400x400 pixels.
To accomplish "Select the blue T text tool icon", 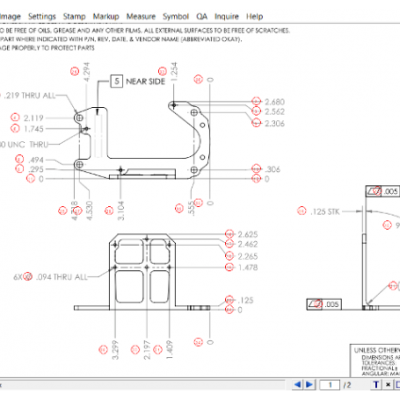I will point(376,385).
